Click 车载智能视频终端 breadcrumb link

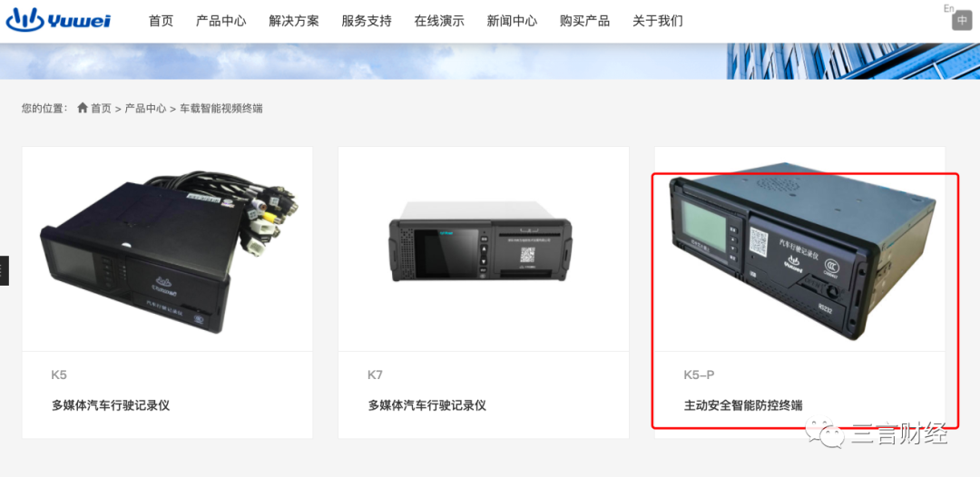click(221, 109)
